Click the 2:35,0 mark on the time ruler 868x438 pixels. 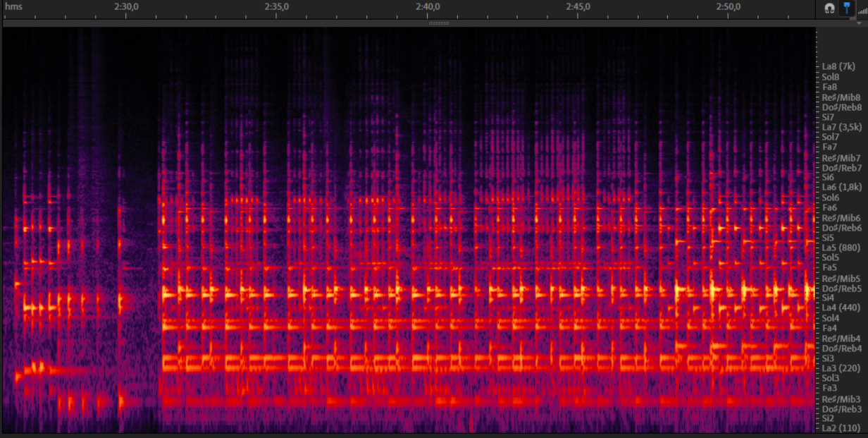coord(277,7)
